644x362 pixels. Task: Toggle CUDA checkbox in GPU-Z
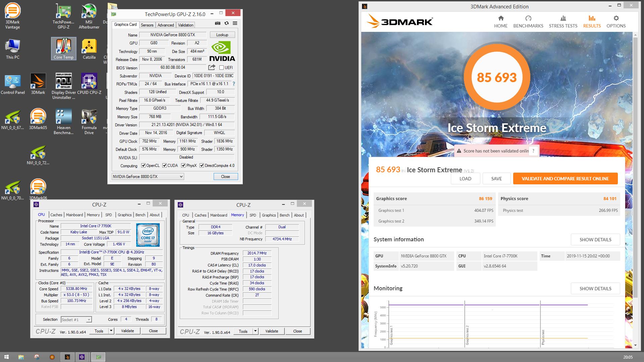coord(165,166)
